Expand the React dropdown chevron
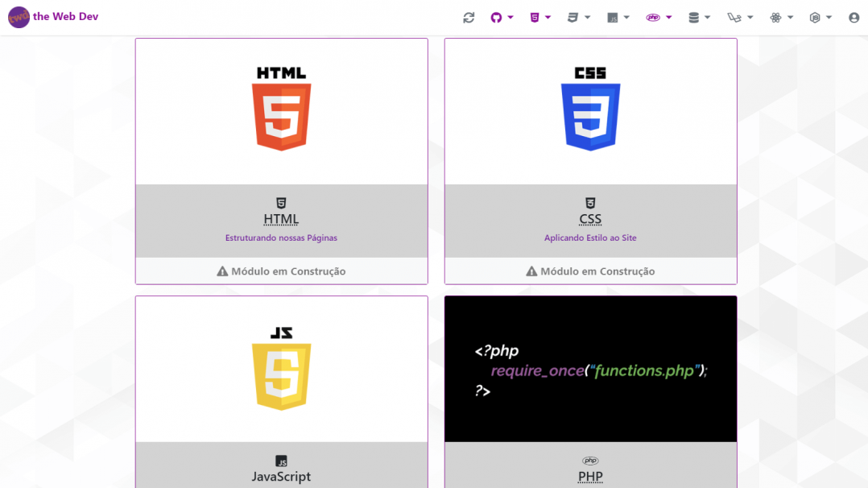Screen dimensions: 868x488 coord(788,16)
